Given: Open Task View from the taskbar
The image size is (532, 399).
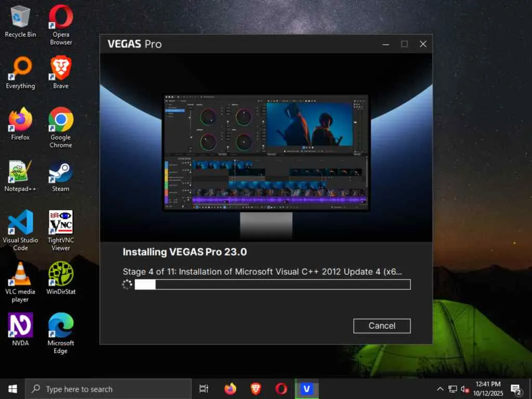Looking at the screenshot, I should coord(204,389).
